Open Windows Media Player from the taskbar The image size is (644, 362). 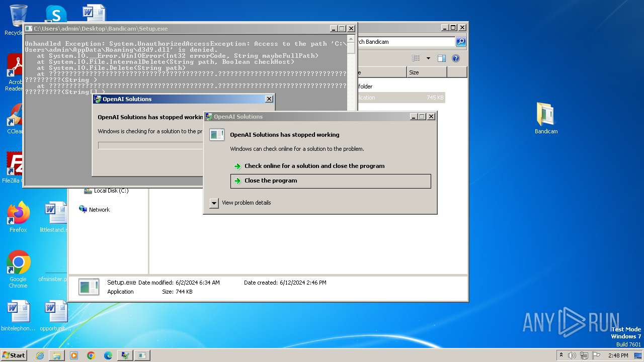pyautogui.click(x=74, y=355)
